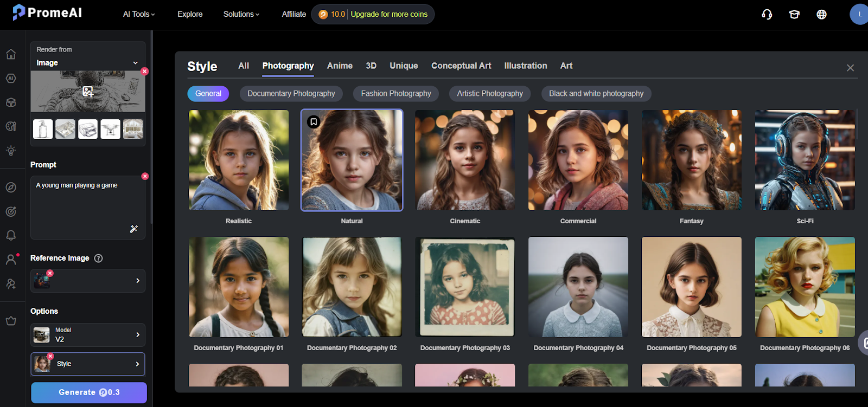The height and width of the screenshot is (407, 868).
Task: Switch to the All style tab
Action: (244, 66)
